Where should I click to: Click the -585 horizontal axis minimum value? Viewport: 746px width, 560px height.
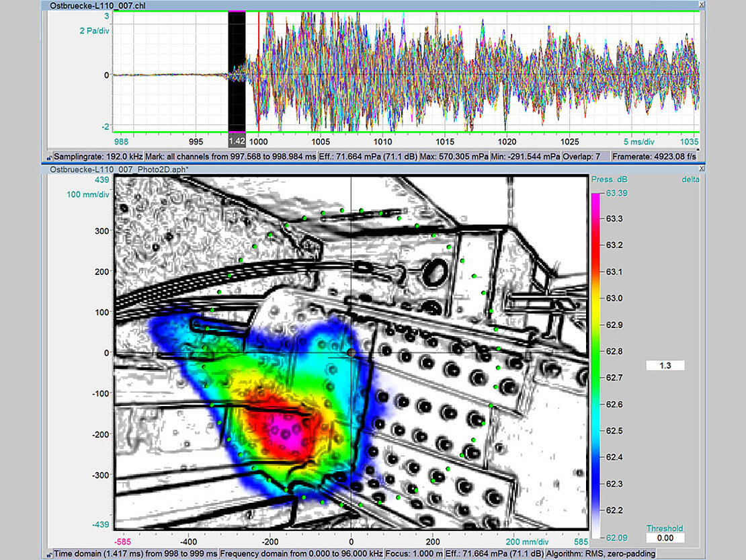[x=123, y=542]
